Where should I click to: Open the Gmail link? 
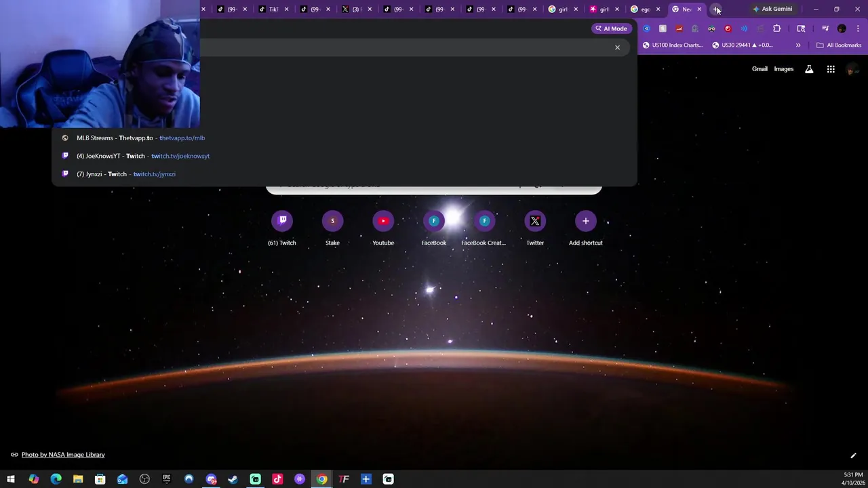click(759, 69)
